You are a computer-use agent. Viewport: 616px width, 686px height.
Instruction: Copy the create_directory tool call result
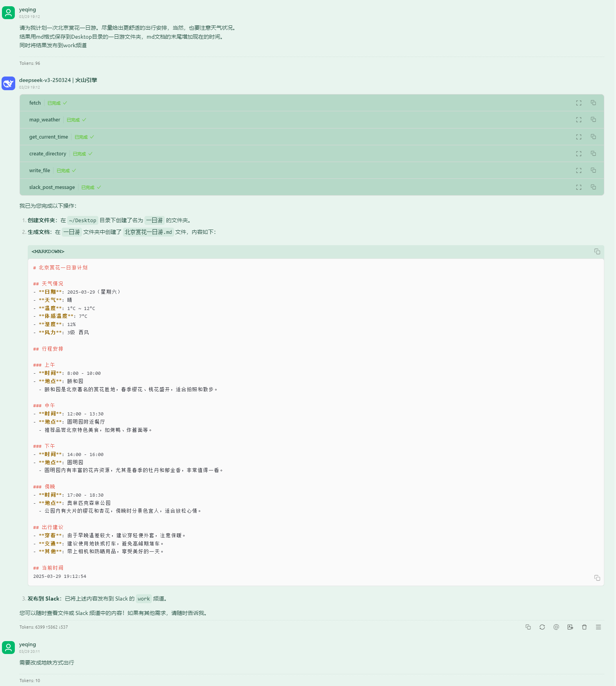point(593,153)
